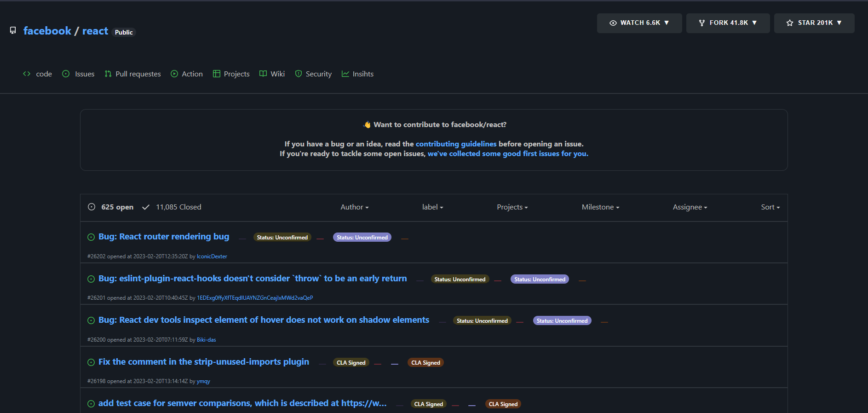Viewport: 868px width, 413px height.
Task: Expand the Milestone filter dropdown
Action: pyautogui.click(x=601, y=207)
